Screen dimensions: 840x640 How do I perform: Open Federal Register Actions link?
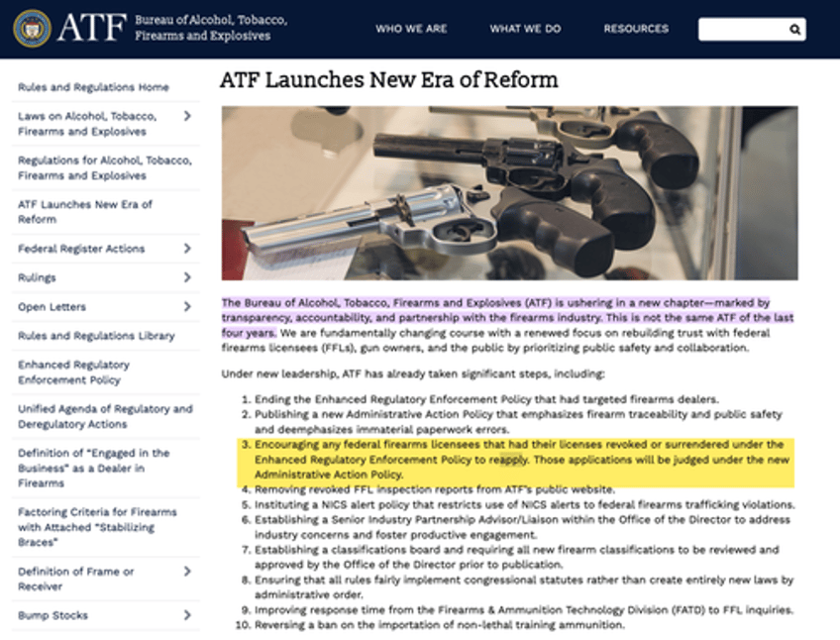coord(81,249)
